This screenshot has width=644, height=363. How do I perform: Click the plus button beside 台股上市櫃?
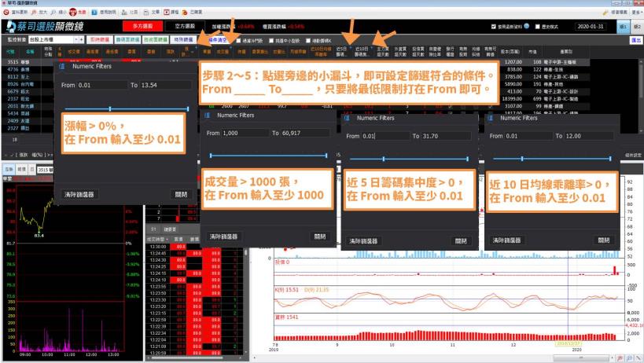(82, 39)
